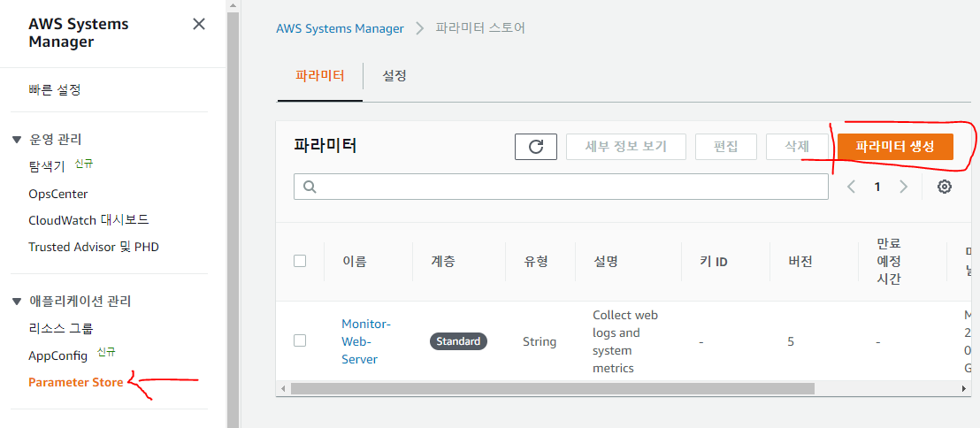This screenshot has height=428, width=980.
Task: Click the sidebar vertical scrollbar
Action: coord(234,218)
